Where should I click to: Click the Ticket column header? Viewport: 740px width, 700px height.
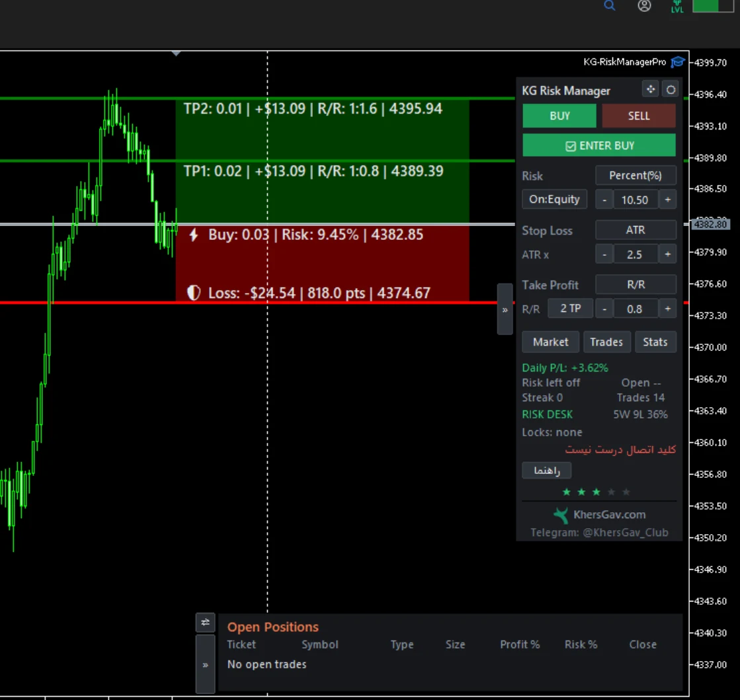(241, 644)
